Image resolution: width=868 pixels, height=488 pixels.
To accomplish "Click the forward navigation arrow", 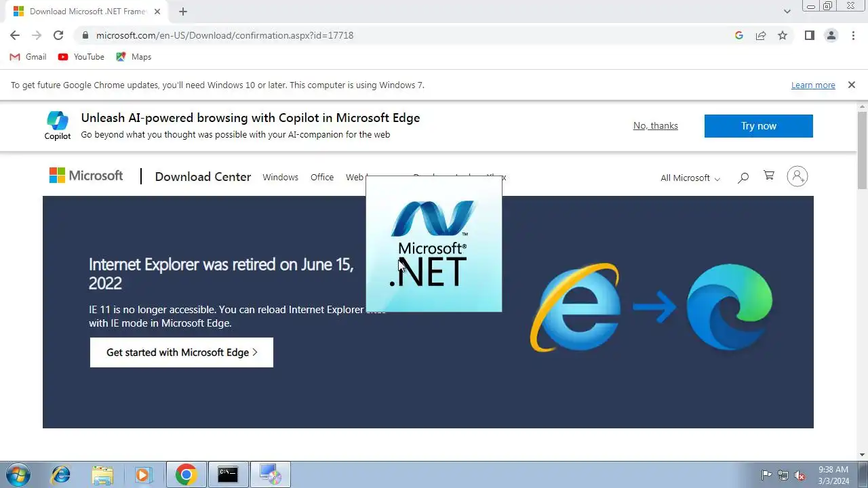I will (x=37, y=35).
